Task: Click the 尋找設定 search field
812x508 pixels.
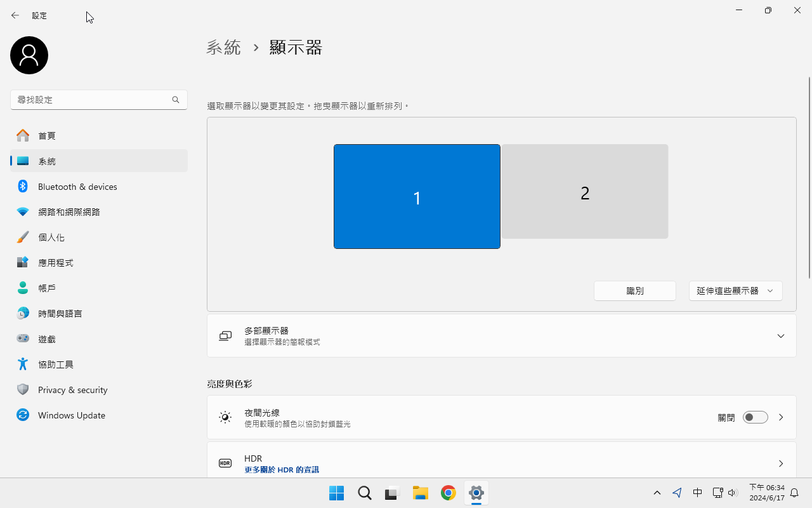Action: tap(92, 100)
